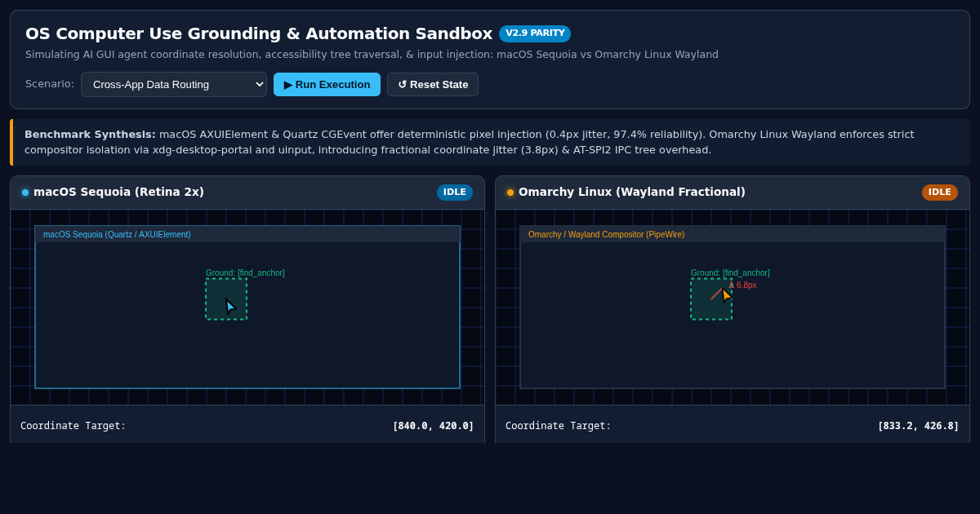Image resolution: width=980 pixels, height=514 pixels.
Task: Click the macOS Sequoia (Quartz / AXUIElement) title bar
Action: click(x=247, y=234)
